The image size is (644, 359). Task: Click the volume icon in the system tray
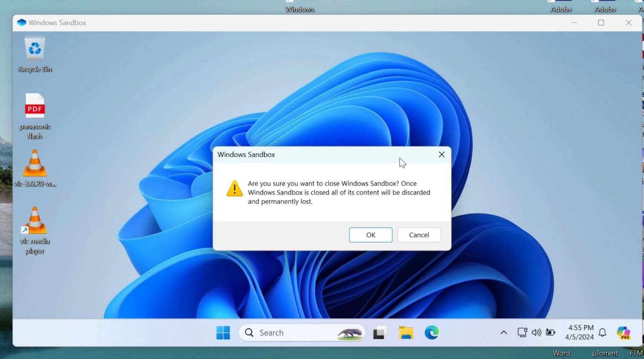pyautogui.click(x=536, y=332)
